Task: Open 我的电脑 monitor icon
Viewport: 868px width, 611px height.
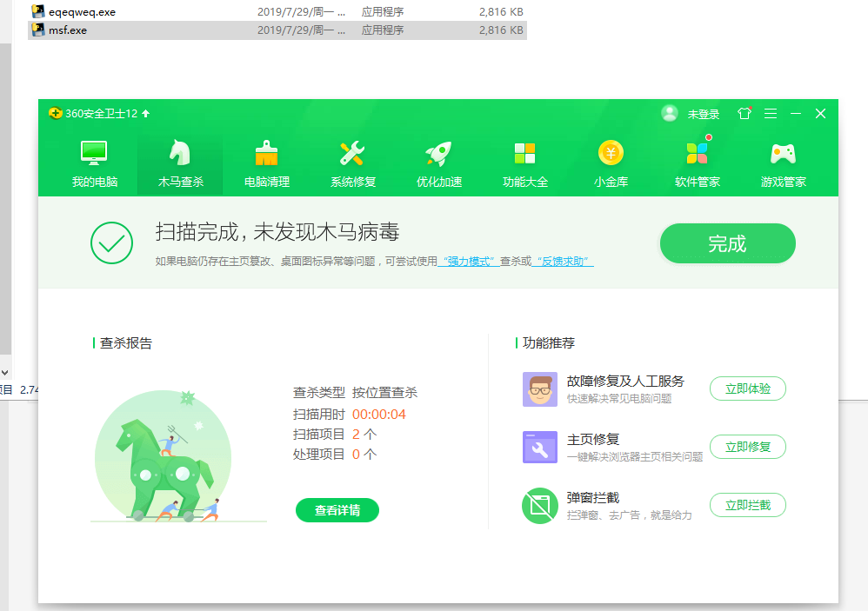Action: click(x=94, y=153)
